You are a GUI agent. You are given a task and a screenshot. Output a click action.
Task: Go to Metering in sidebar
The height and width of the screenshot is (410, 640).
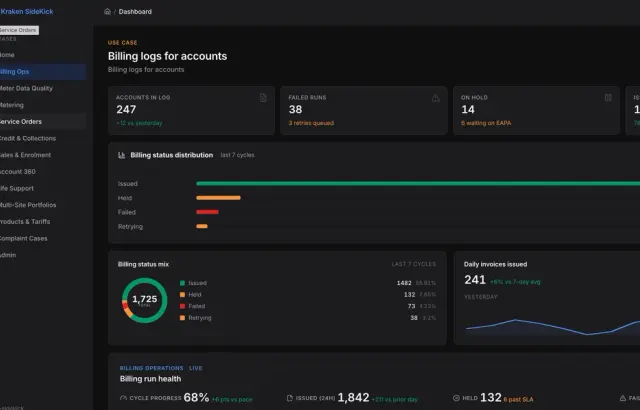click(43, 105)
